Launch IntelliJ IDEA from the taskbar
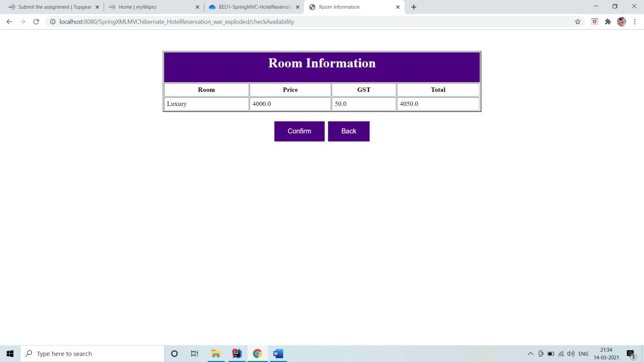 [x=236, y=353]
